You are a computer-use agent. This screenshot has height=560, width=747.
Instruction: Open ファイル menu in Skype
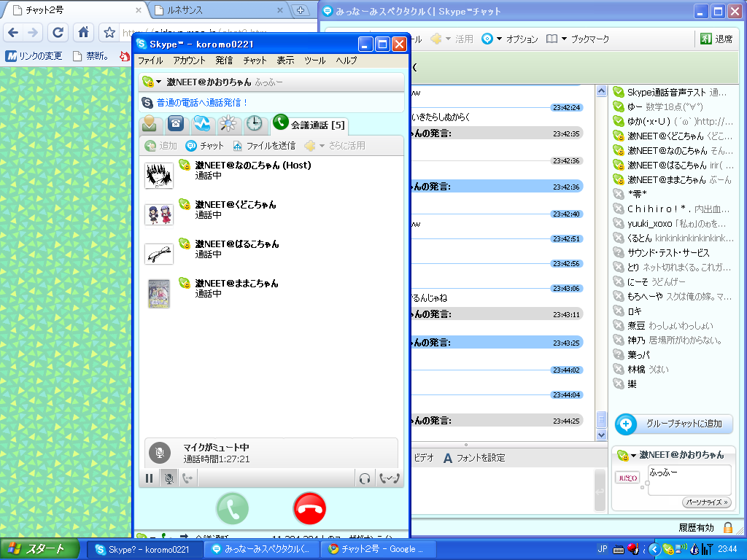tap(150, 61)
